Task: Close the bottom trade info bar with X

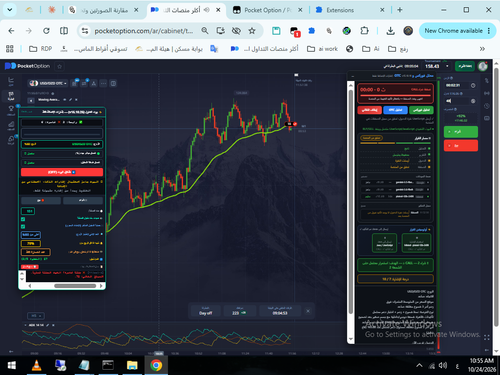Action: click(308, 311)
